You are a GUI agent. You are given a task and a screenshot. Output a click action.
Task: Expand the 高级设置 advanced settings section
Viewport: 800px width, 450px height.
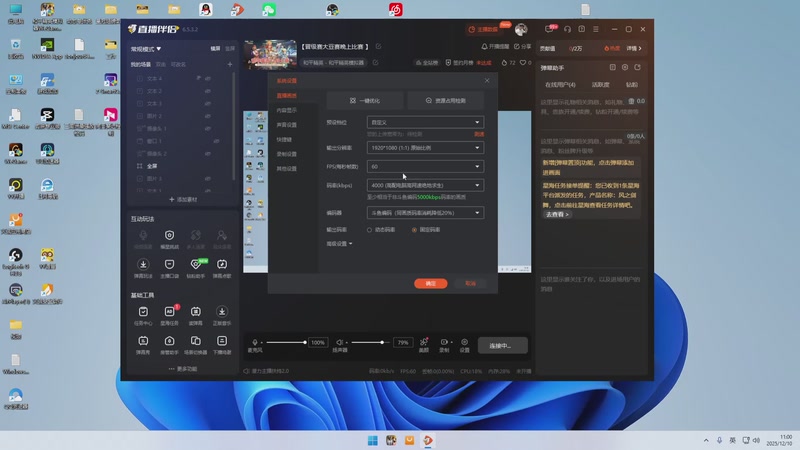pyautogui.click(x=339, y=244)
